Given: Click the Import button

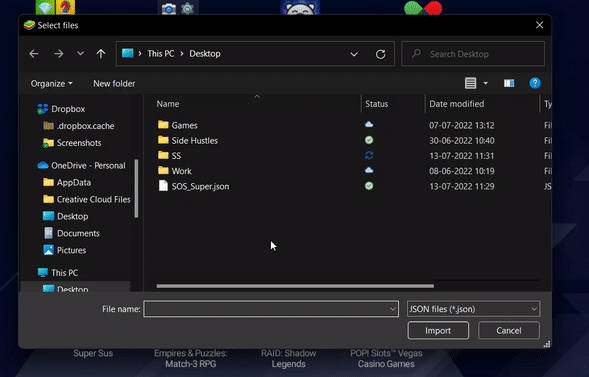Looking at the screenshot, I should (438, 330).
